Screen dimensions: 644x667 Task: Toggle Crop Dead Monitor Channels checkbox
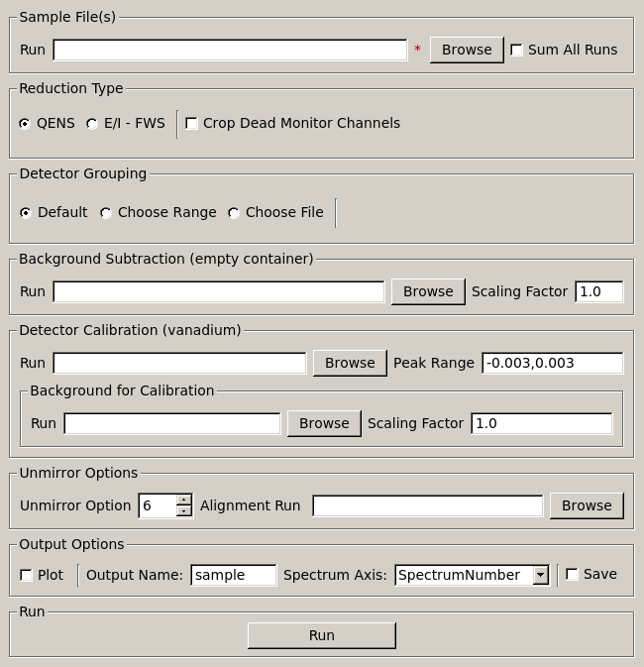point(192,124)
